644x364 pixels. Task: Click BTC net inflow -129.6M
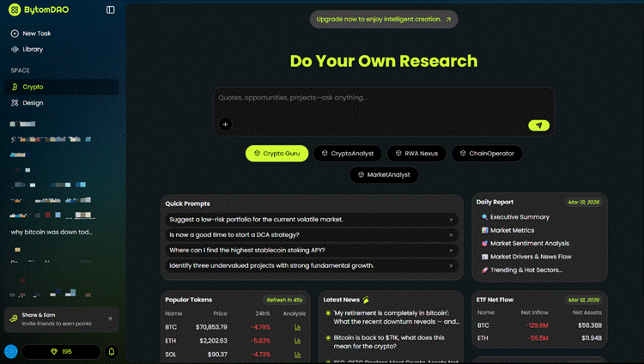(x=537, y=325)
